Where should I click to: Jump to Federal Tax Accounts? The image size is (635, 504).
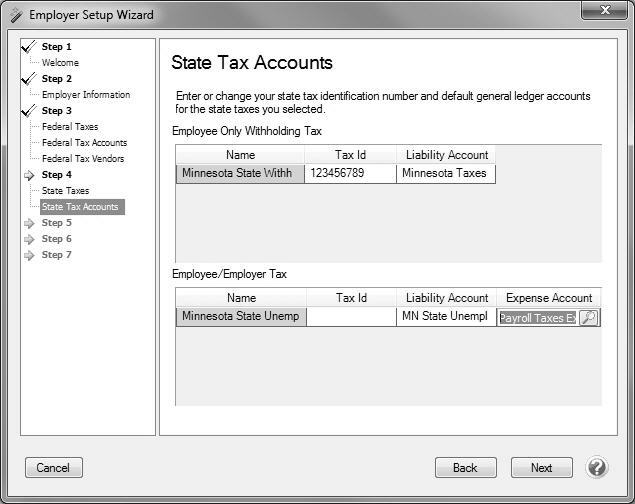[x=84, y=143]
